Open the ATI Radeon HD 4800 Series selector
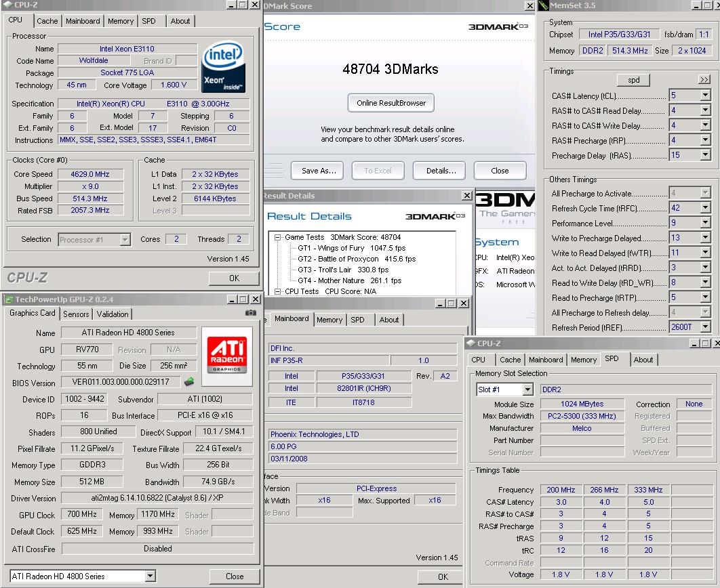This screenshot has height=588, width=720. coord(150,576)
